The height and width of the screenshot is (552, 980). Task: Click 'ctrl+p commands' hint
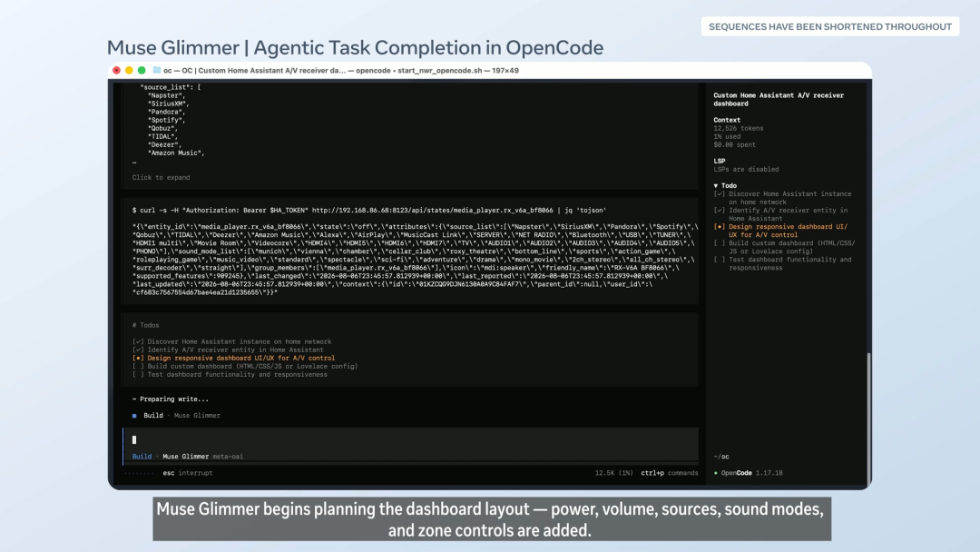coord(670,473)
